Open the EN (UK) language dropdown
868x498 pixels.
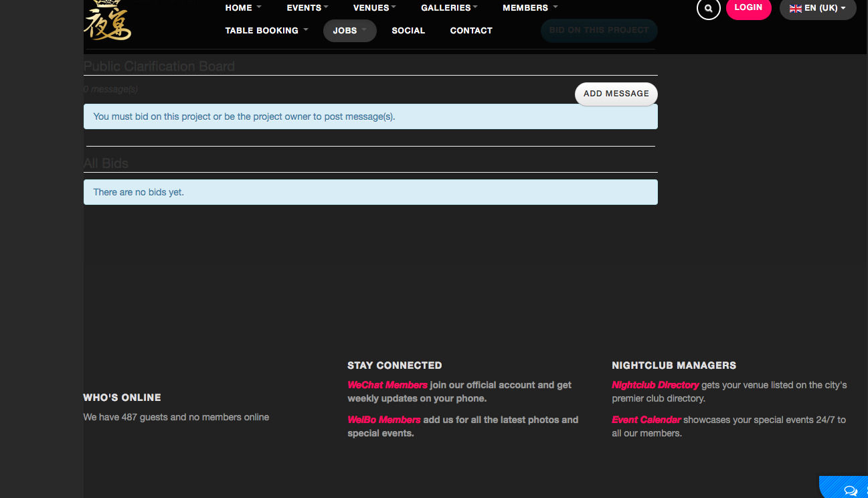click(x=818, y=9)
